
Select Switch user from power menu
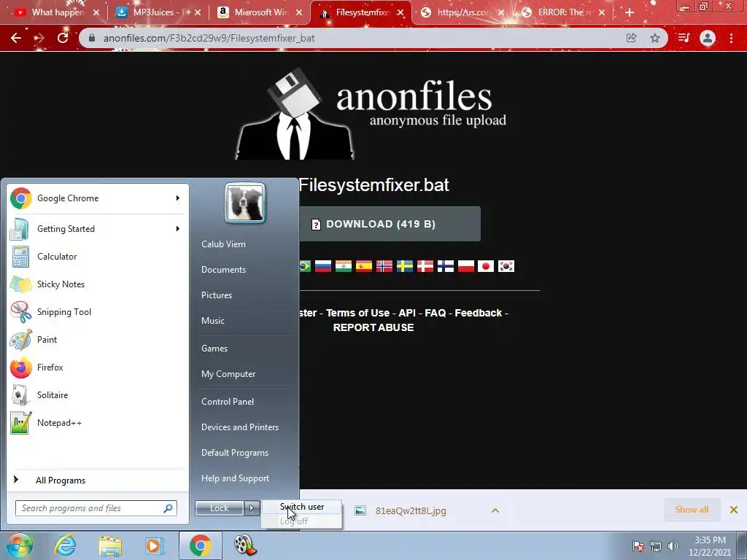click(301, 507)
